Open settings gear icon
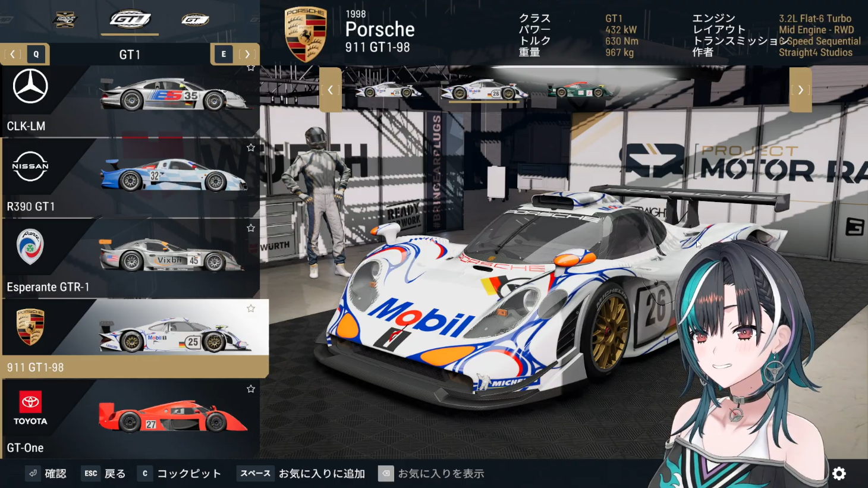Image resolution: width=868 pixels, height=488 pixels. click(x=839, y=474)
